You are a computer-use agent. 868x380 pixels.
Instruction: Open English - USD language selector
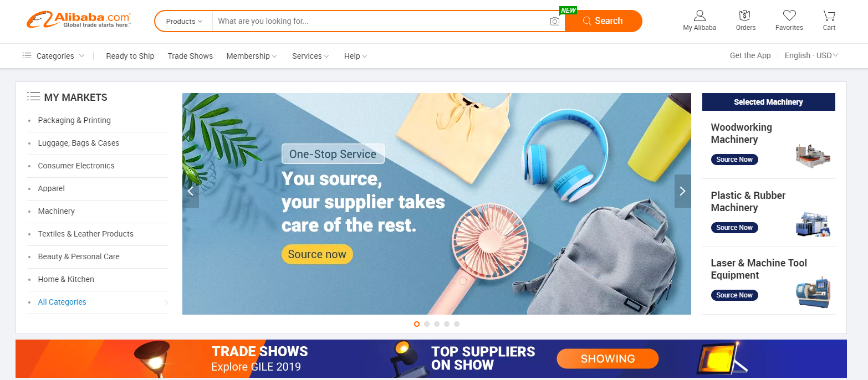coord(811,55)
